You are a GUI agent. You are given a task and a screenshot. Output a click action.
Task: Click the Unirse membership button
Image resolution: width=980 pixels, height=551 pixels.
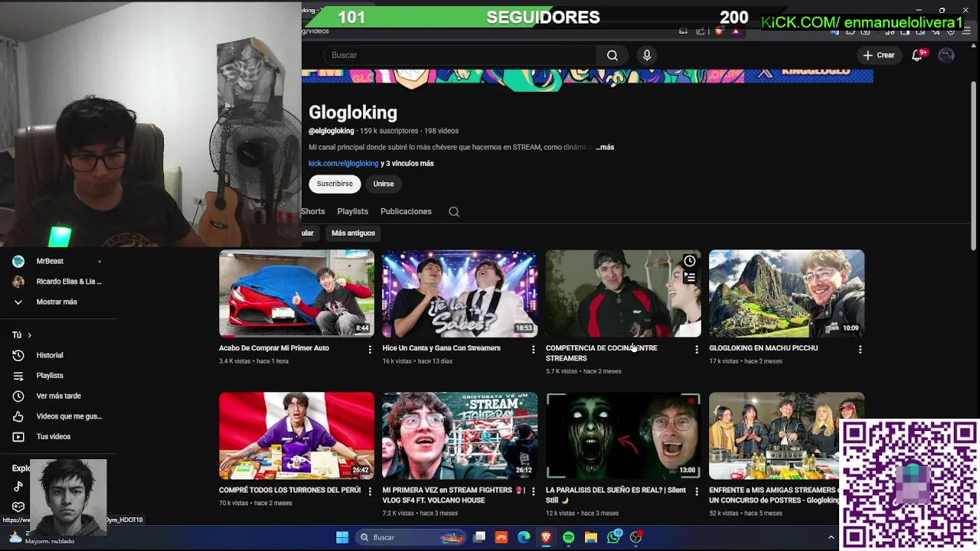384,184
